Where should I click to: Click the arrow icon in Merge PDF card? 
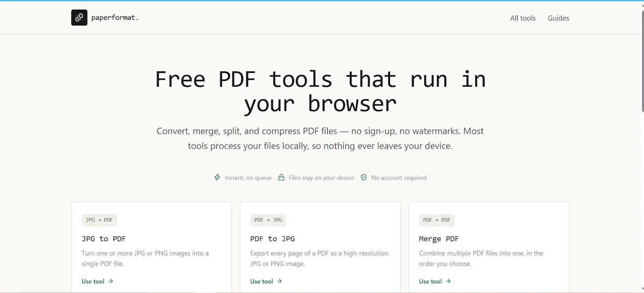[x=448, y=281]
